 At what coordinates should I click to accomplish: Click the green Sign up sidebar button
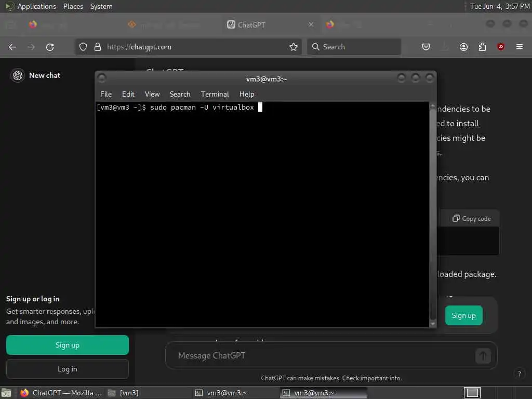[x=68, y=345]
